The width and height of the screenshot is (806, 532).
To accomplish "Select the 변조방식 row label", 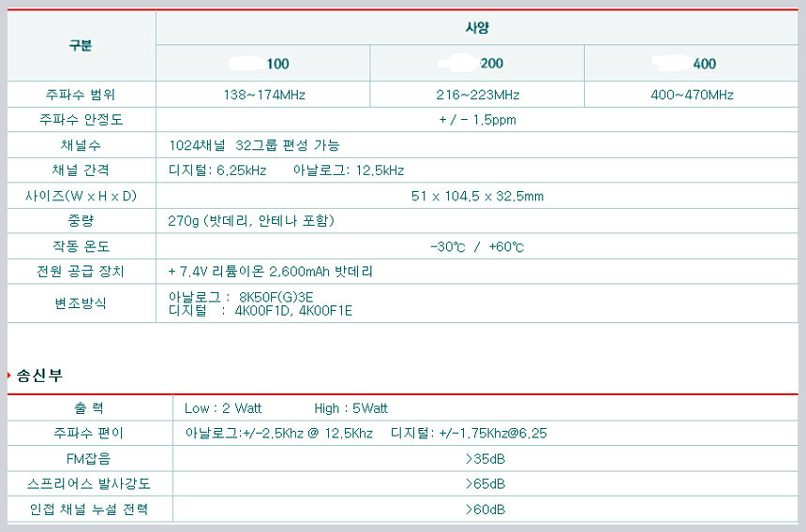I will click(x=82, y=303).
